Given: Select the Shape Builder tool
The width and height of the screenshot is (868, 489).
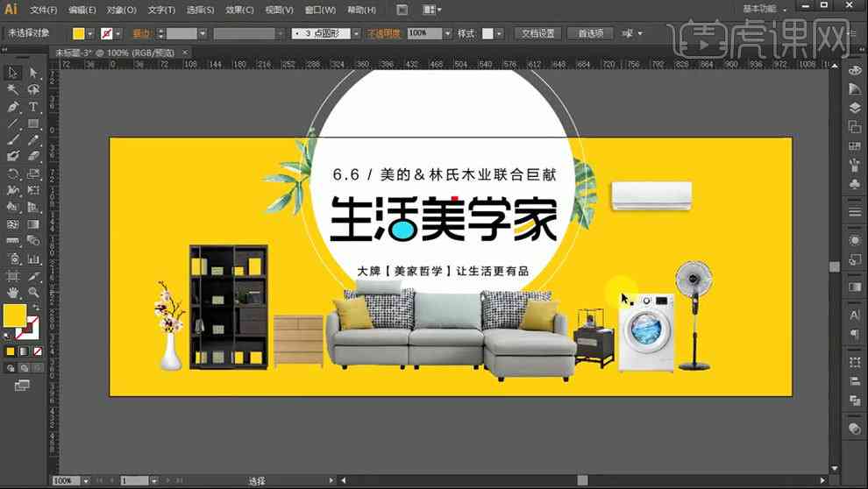Looking at the screenshot, I should point(13,208).
